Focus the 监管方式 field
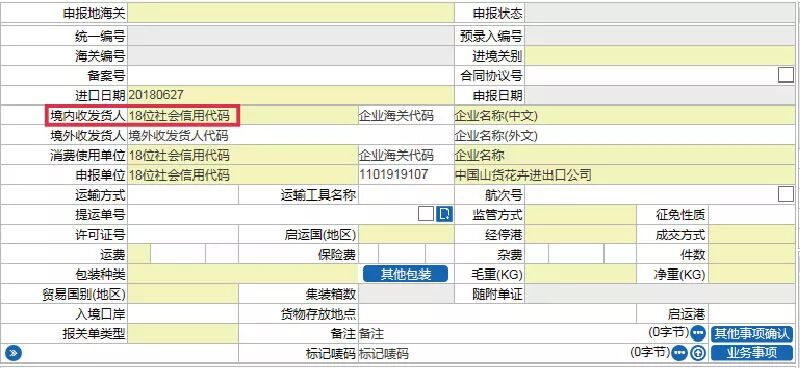 click(x=581, y=214)
